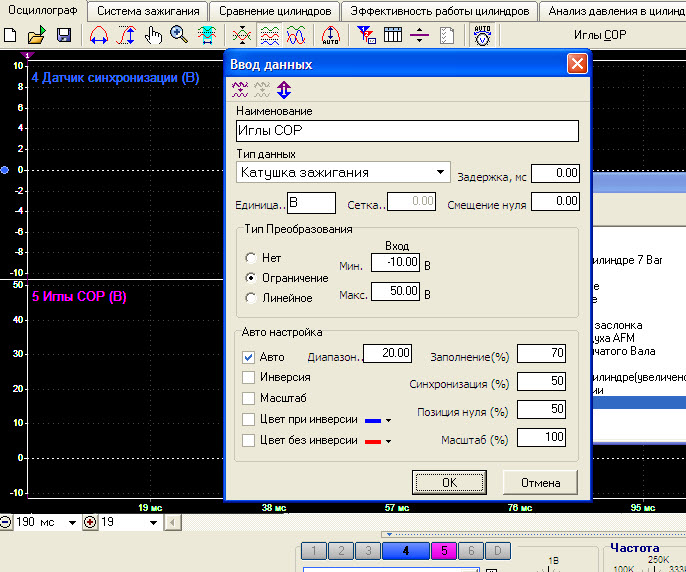Click the purple waveform icon in dialog
Image resolution: width=686 pixels, height=572 pixels.
pyautogui.click(x=240, y=90)
